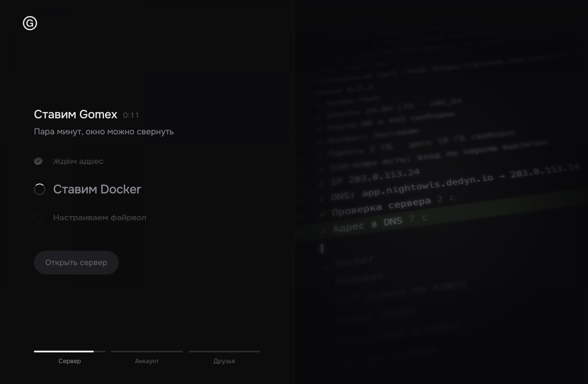Click the loading spinner beside Ставим Docker
Screen dimensions: 588x384
tap(40, 189)
